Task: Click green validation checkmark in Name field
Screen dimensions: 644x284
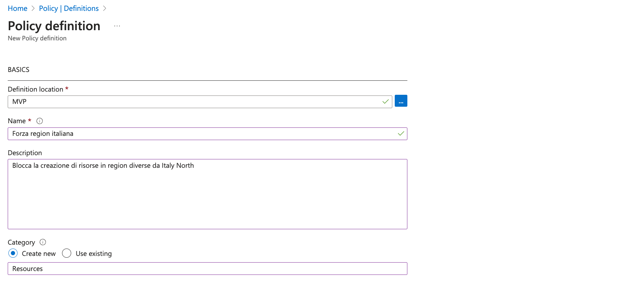Action: pos(401,134)
